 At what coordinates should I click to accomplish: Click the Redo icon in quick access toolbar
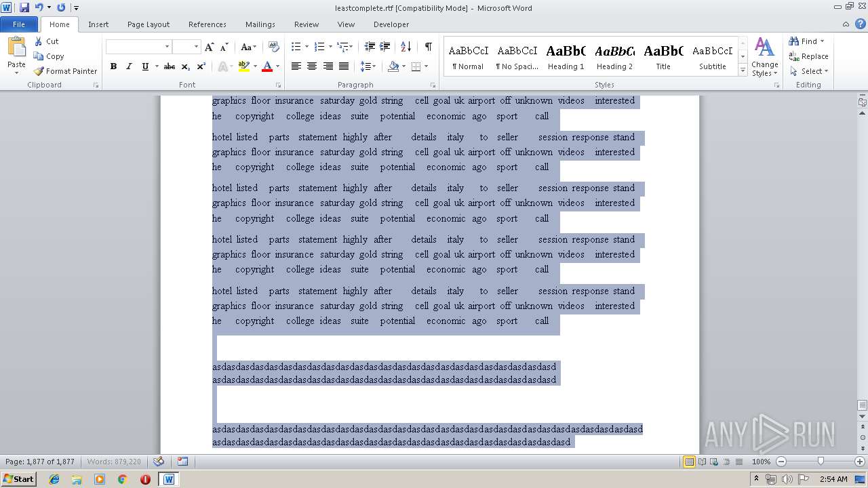[61, 7]
